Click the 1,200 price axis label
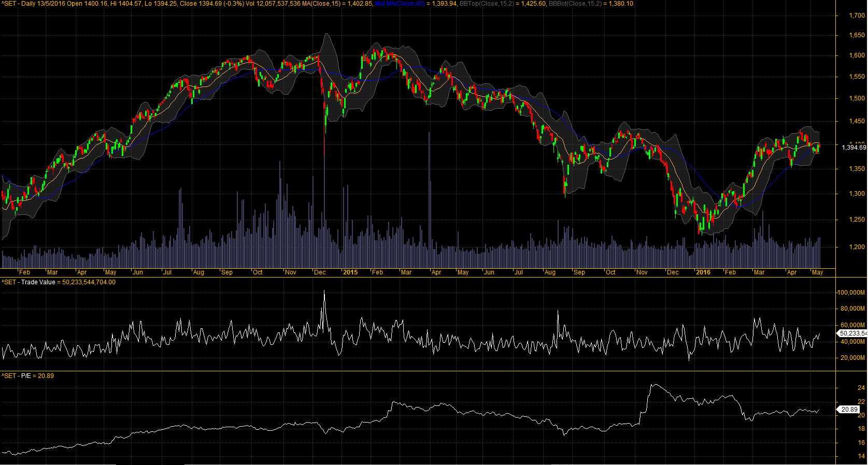 point(857,247)
